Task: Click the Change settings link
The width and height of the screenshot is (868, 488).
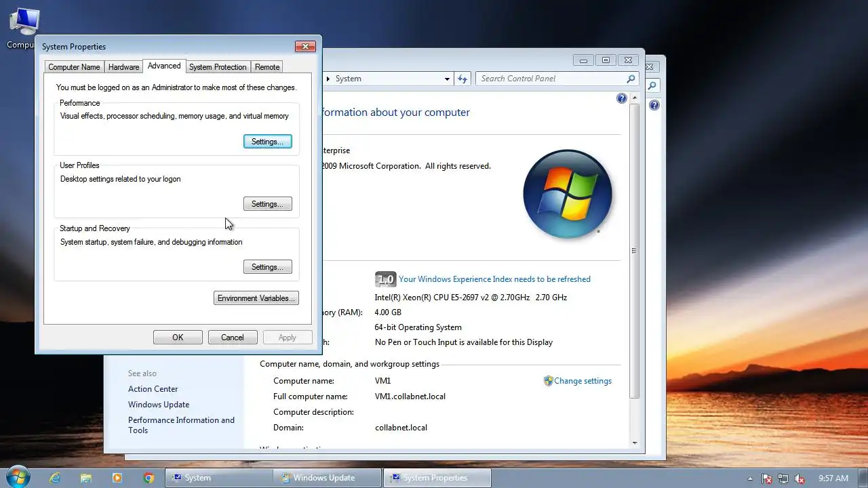Action: [583, 381]
